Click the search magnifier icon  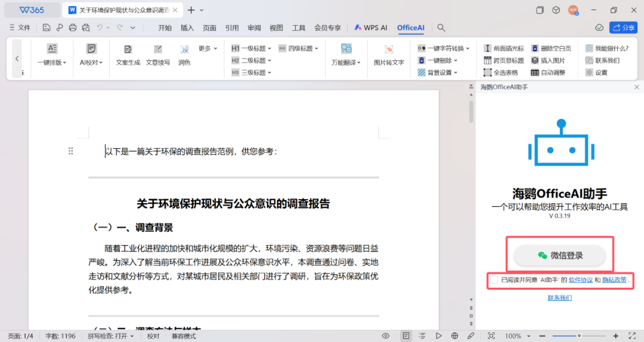[x=441, y=27]
